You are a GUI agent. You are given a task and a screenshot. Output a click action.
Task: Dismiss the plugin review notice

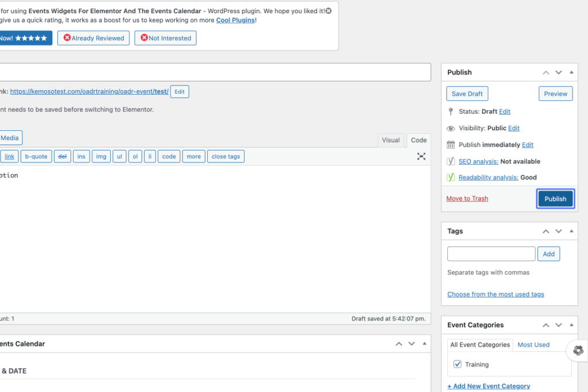[x=328, y=11]
